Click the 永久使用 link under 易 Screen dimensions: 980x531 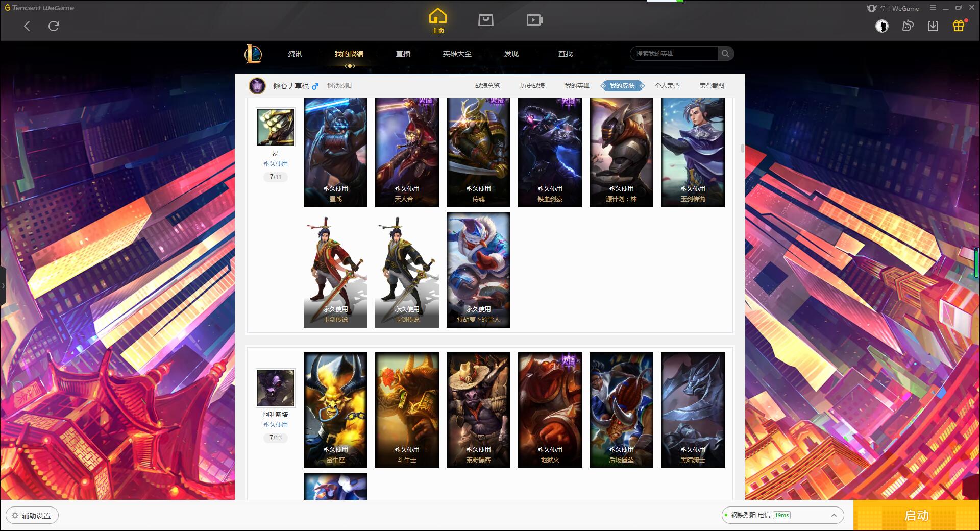point(276,164)
